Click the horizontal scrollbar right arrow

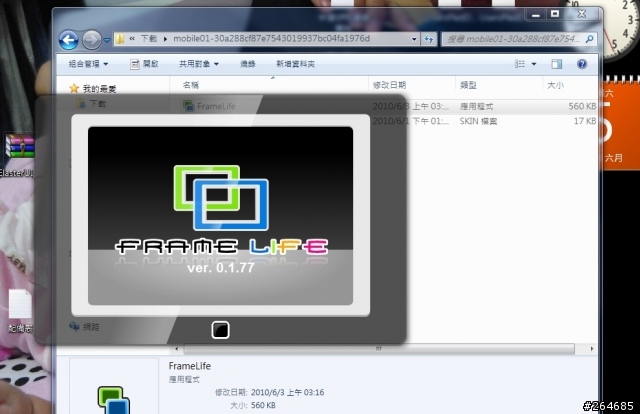pos(591,349)
